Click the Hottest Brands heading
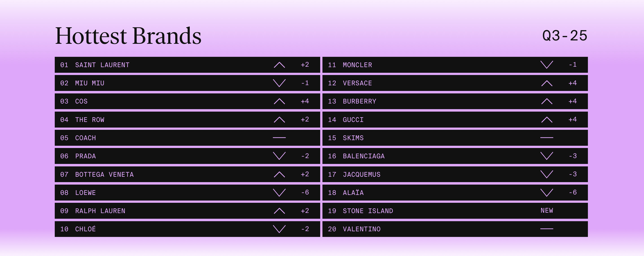 (x=128, y=36)
